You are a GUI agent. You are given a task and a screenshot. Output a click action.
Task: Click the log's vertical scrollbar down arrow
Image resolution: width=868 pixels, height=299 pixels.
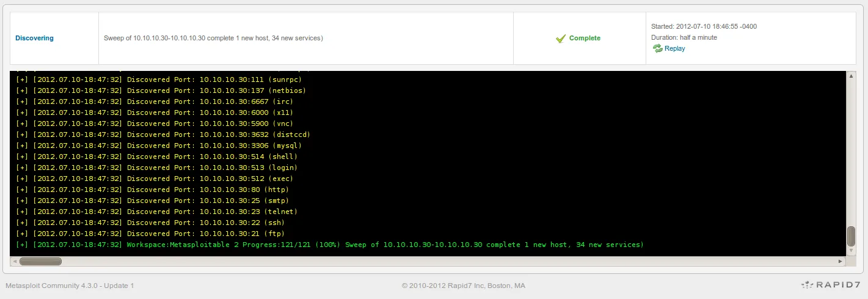851,251
